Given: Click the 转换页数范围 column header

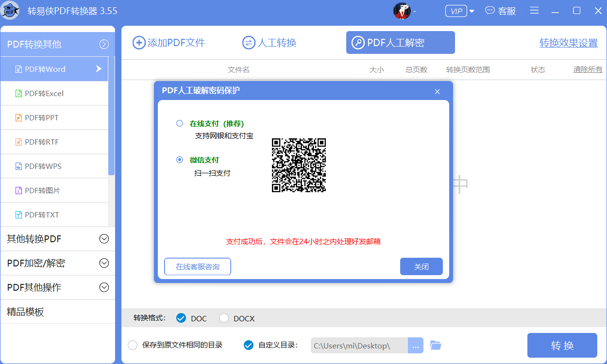Looking at the screenshot, I should click(x=468, y=69).
